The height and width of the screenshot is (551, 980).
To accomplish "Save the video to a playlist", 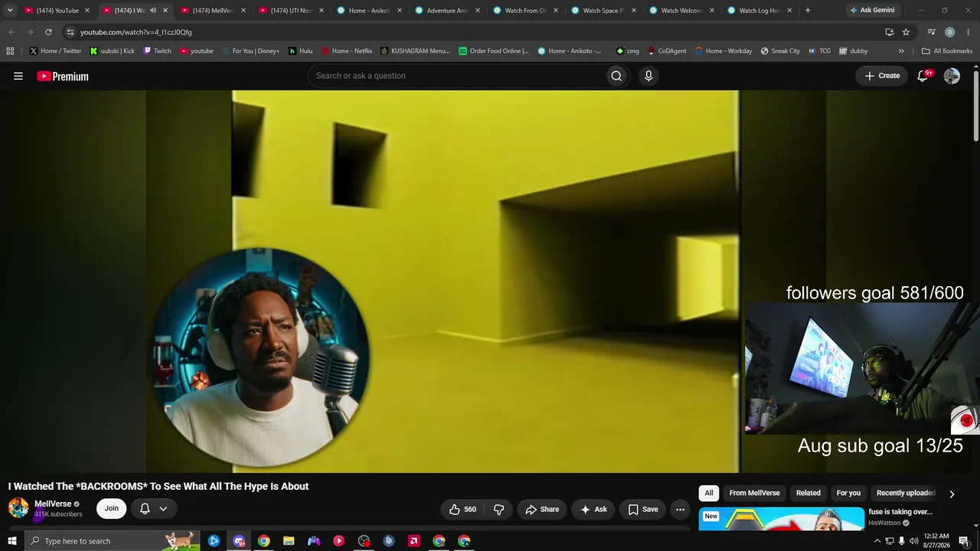I will click(642, 509).
